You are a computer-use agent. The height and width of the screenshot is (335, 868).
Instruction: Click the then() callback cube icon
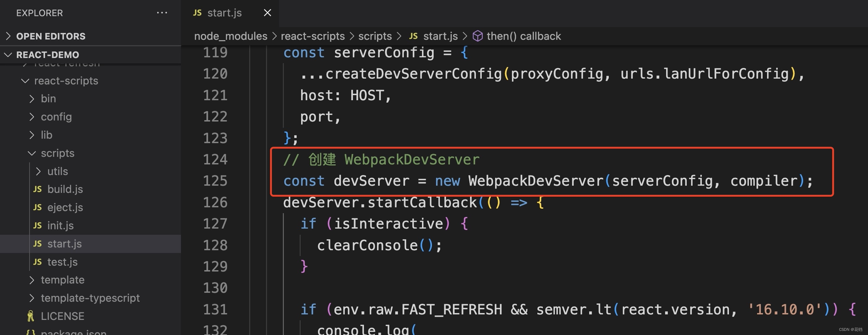[x=478, y=36]
